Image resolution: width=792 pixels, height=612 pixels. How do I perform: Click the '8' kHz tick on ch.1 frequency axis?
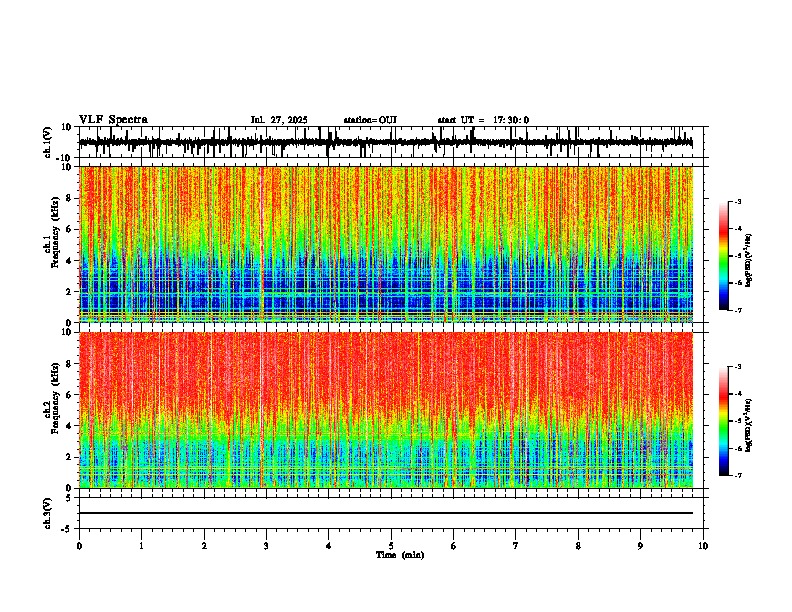coord(69,198)
